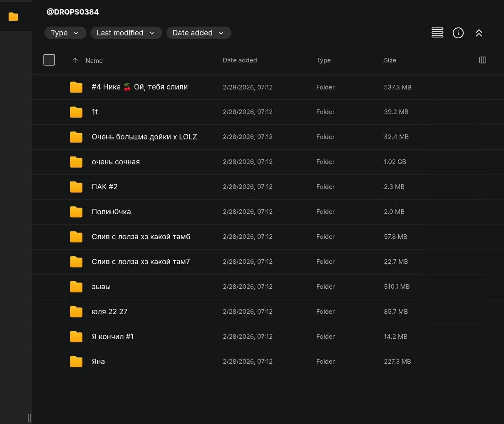This screenshot has height=424, width=504.
Task: Expand the Last modified filter dropdown
Action: coord(126,33)
